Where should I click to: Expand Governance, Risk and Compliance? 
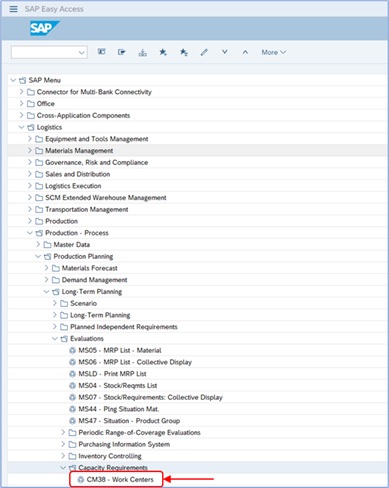tap(30, 162)
